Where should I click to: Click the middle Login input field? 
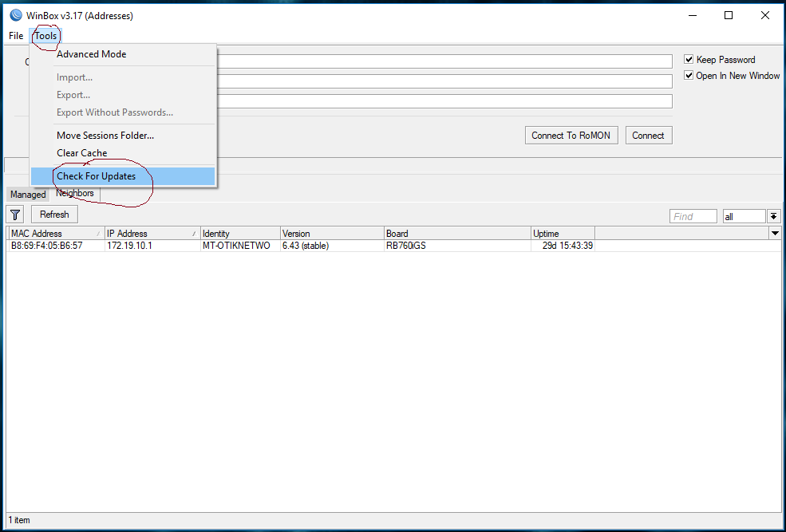[444, 81]
